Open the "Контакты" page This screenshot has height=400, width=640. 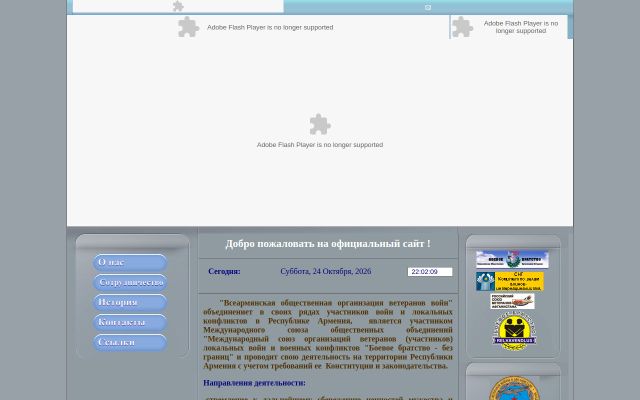coord(130,322)
